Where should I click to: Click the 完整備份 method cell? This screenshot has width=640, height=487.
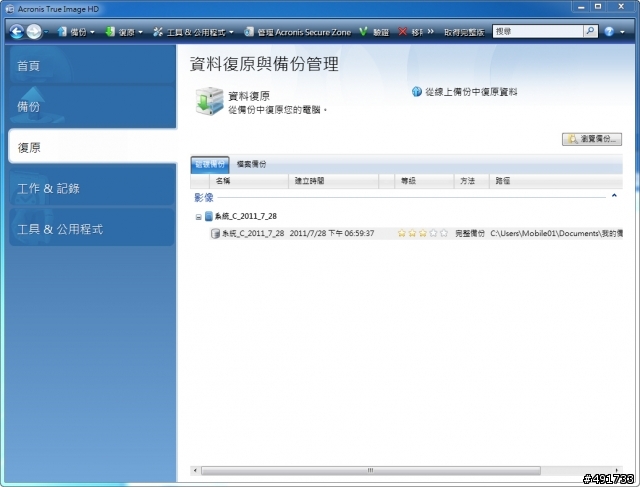[470, 233]
